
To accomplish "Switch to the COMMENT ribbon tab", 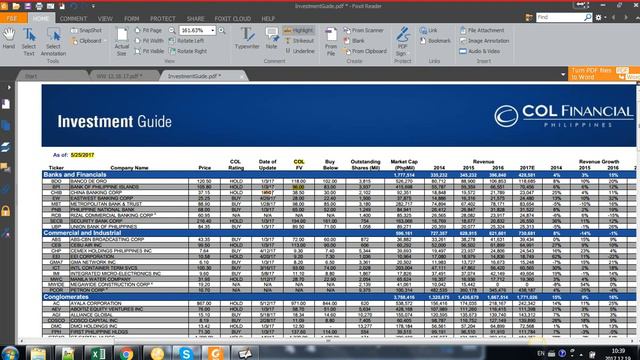I will pos(73,18).
